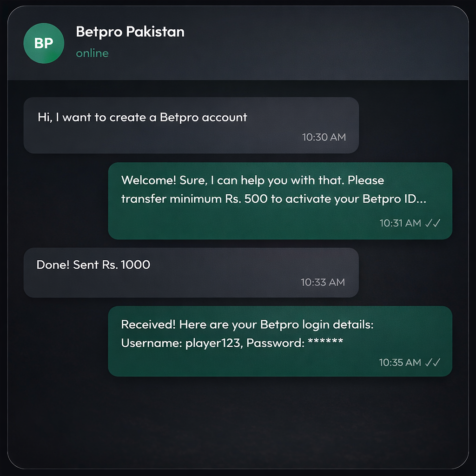Image resolution: width=476 pixels, height=476 pixels.
Task: Click the 10:35 AM timestamp
Action: (x=400, y=363)
